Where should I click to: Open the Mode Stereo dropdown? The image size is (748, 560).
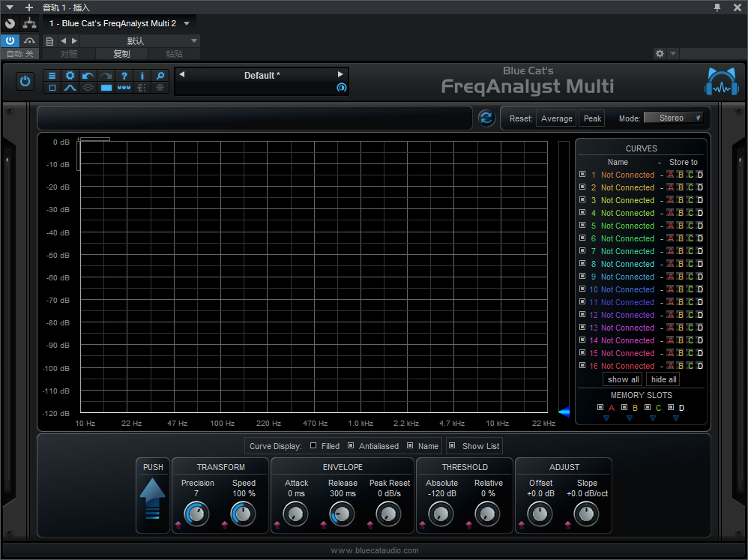point(673,118)
